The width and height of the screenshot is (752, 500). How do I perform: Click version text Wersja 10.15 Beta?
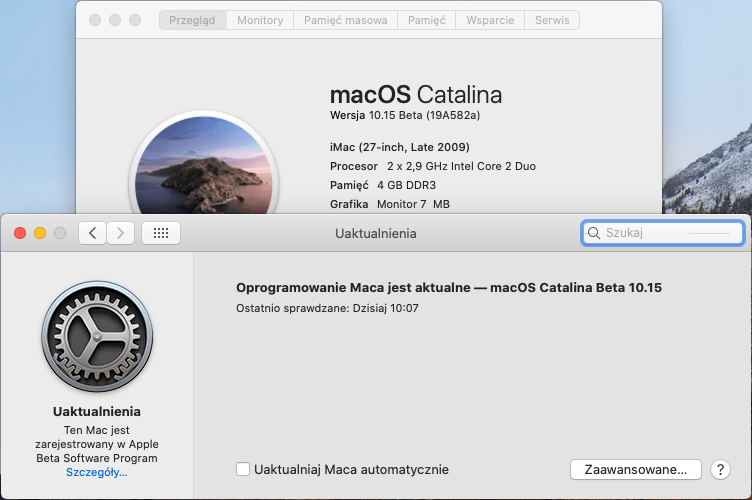[x=405, y=115]
